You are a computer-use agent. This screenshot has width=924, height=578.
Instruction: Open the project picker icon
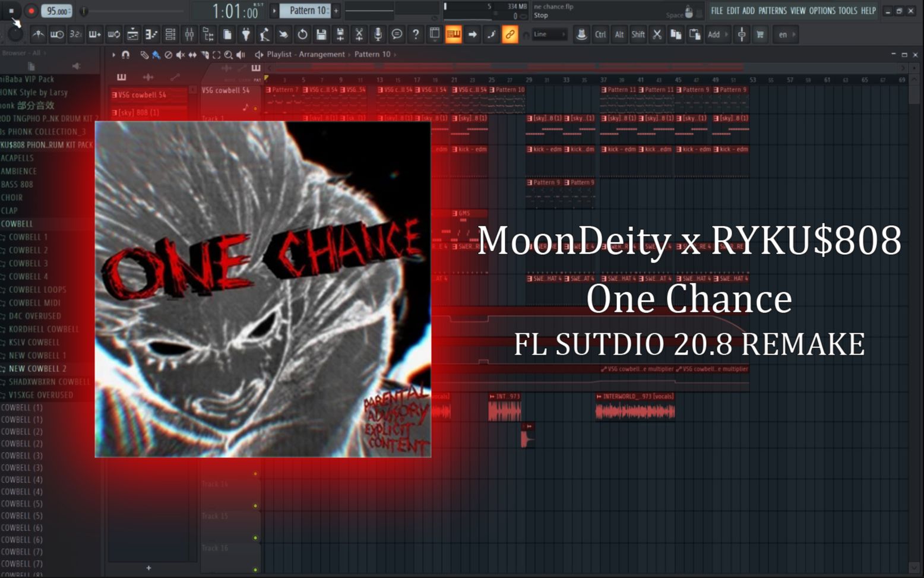[227, 34]
